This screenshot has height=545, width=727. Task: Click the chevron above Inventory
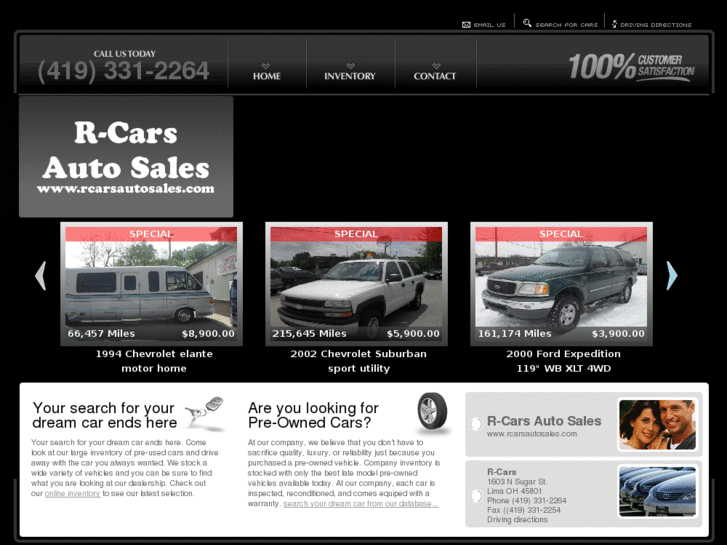pyautogui.click(x=351, y=66)
